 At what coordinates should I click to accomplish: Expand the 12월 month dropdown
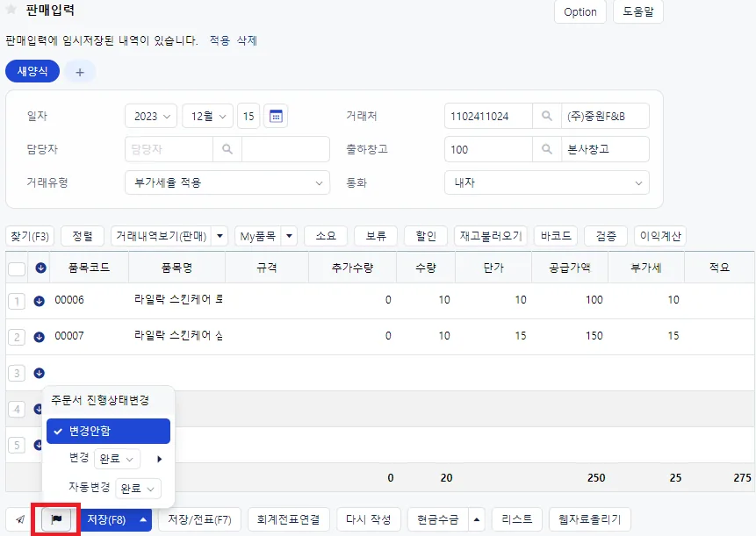click(208, 116)
